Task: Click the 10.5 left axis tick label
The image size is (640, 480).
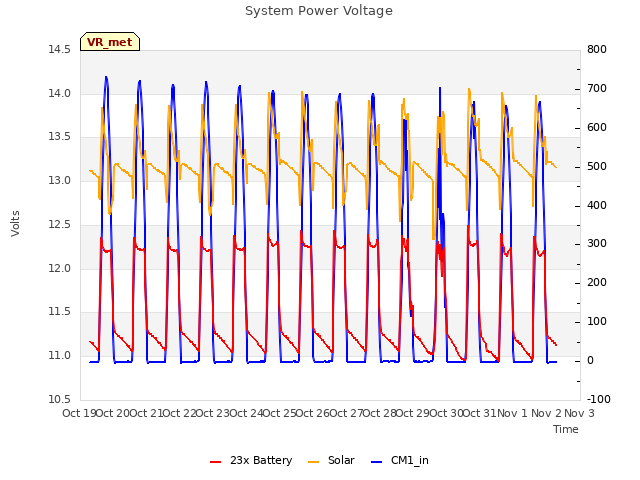Action: 59,399
